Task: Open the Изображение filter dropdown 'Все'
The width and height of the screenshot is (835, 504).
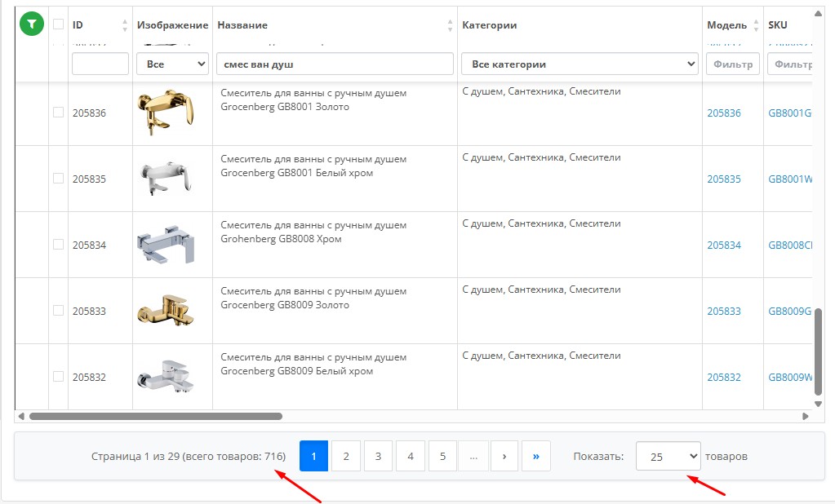Action: tap(172, 64)
